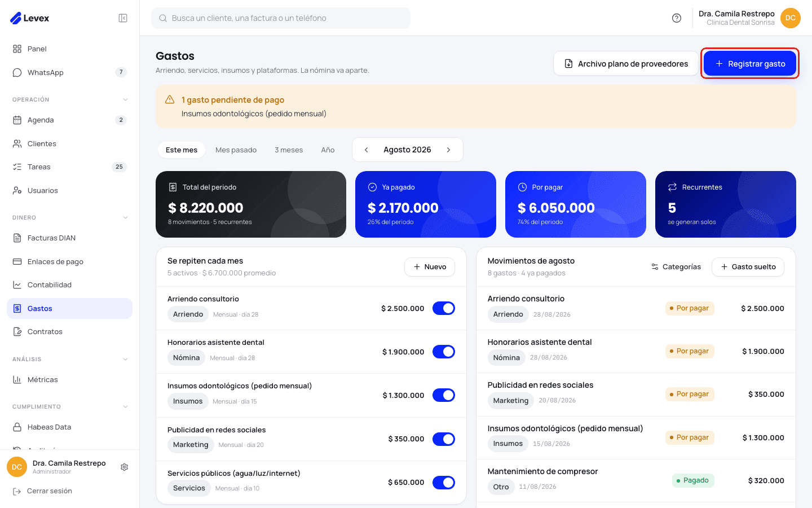Open Panel from the sidebar

pos(69,49)
